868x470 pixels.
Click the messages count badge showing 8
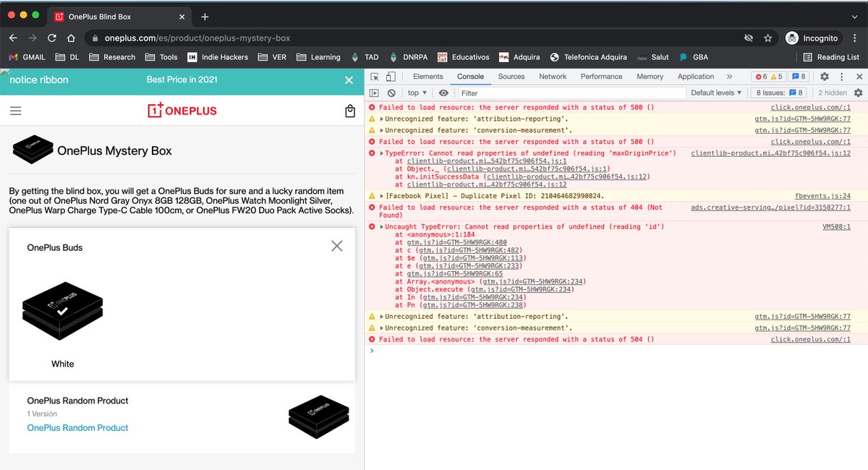(x=798, y=76)
